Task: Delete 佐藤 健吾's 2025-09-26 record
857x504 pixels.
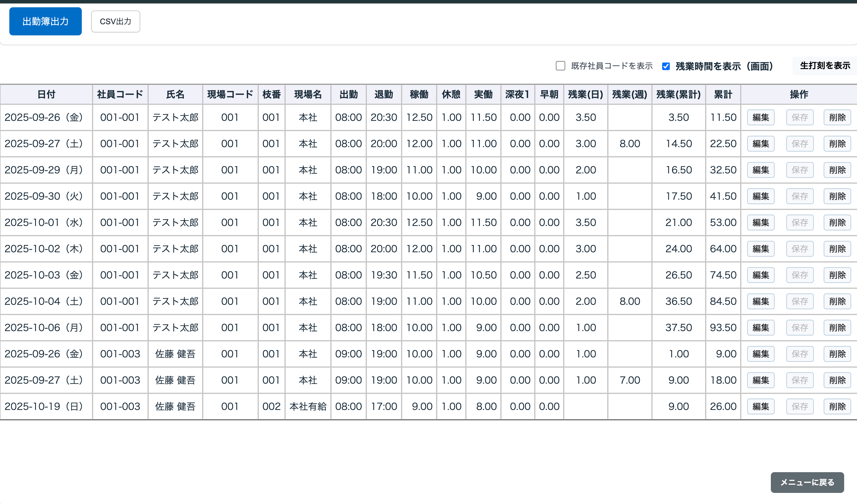Action: point(837,354)
